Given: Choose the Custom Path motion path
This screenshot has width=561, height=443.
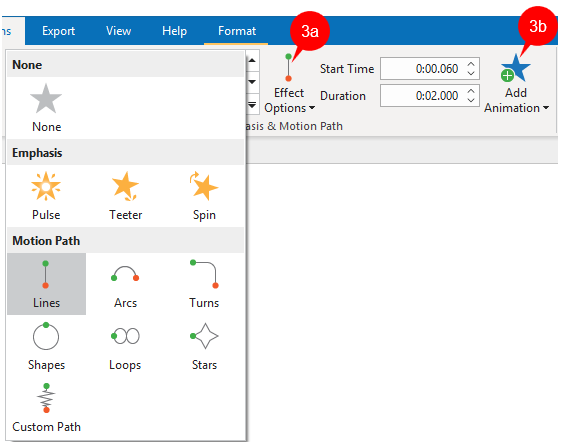Looking at the screenshot, I should point(46,408).
